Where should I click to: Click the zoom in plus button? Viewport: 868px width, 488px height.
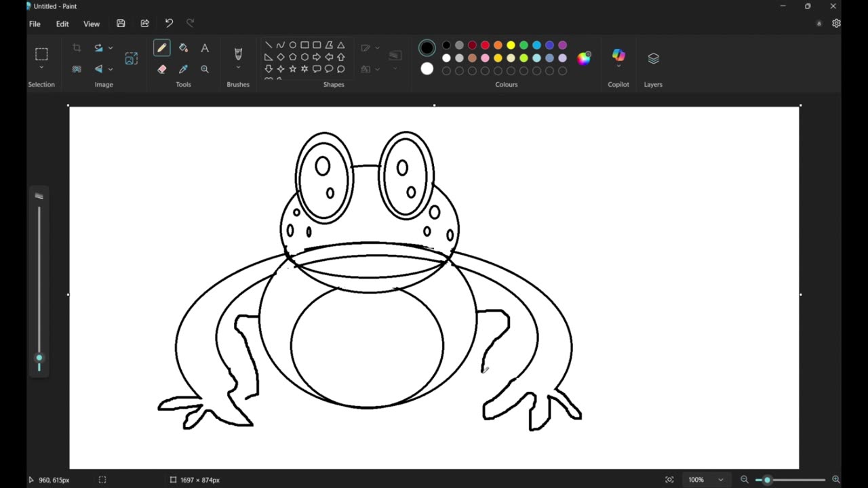tap(835, 480)
